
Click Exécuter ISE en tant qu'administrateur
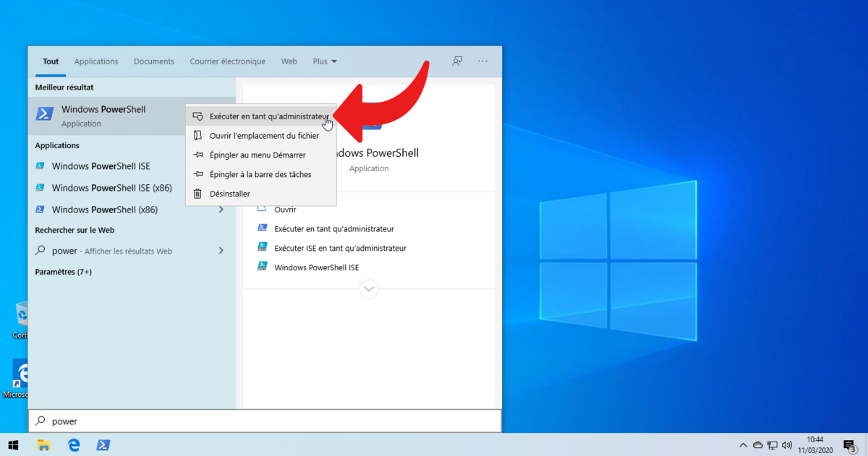[340, 248]
